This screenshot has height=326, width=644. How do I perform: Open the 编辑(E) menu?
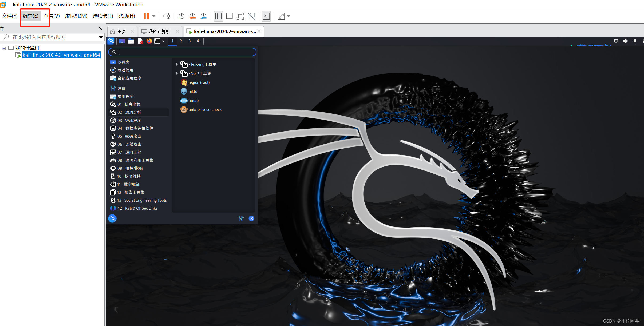31,16
